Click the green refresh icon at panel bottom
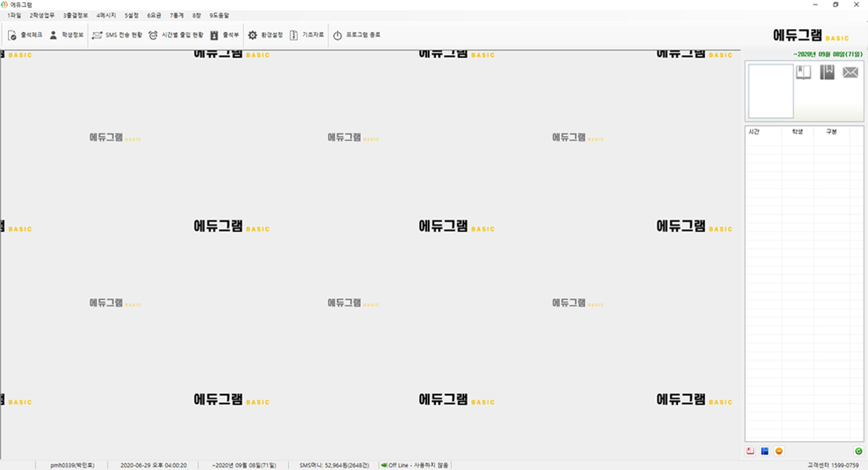 pyautogui.click(x=859, y=451)
